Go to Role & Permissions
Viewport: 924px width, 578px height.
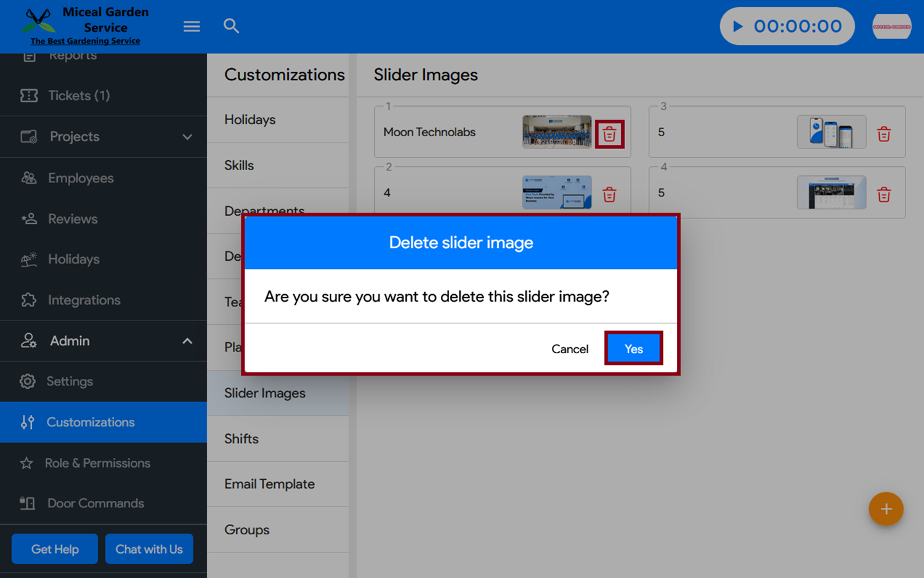pos(97,463)
